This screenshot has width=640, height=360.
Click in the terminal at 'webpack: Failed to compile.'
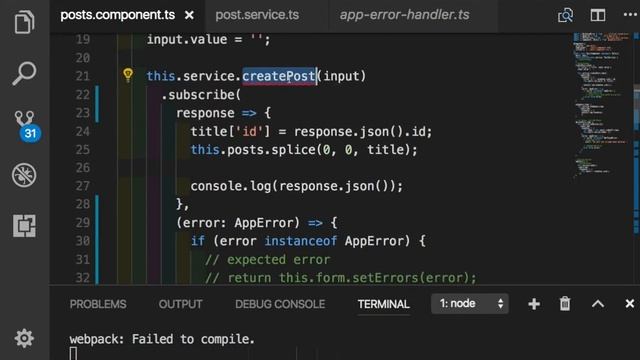point(162,339)
